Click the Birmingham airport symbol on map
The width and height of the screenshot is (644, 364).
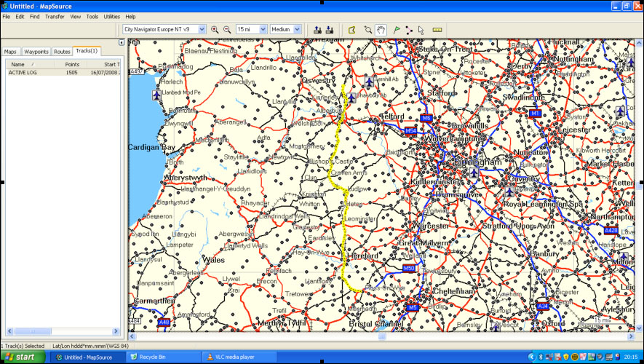[474, 173]
